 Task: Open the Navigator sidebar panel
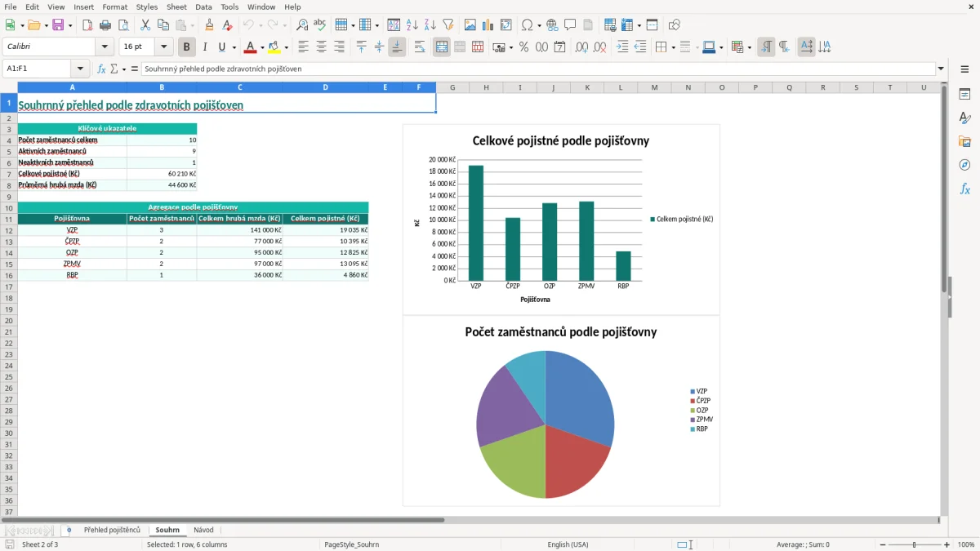964,165
